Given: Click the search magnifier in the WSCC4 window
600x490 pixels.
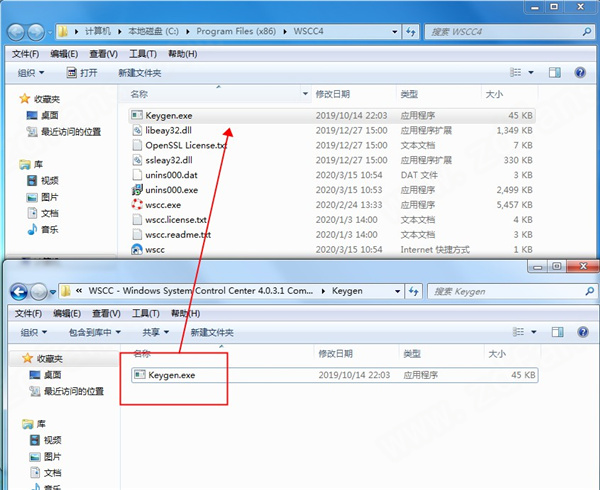Looking at the screenshot, I should pyautogui.click(x=587, y=32).
